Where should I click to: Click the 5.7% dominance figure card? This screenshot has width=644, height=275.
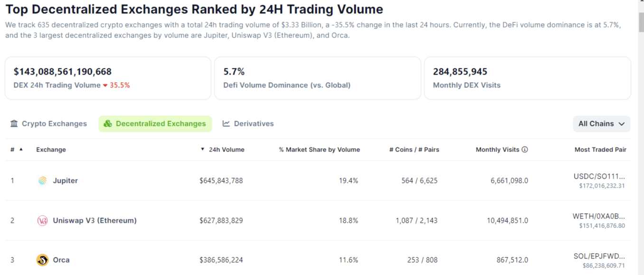(318, 78)
